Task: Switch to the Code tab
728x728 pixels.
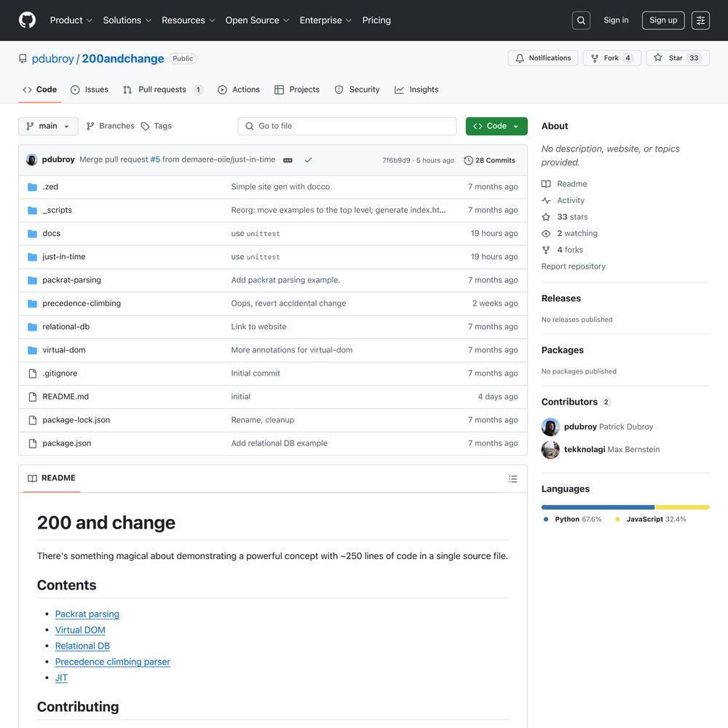Action: coord(40,90)
